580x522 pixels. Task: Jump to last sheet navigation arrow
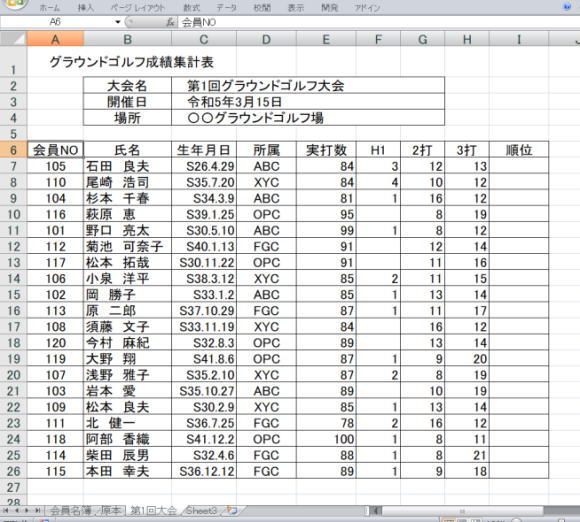tap(37, 511)
